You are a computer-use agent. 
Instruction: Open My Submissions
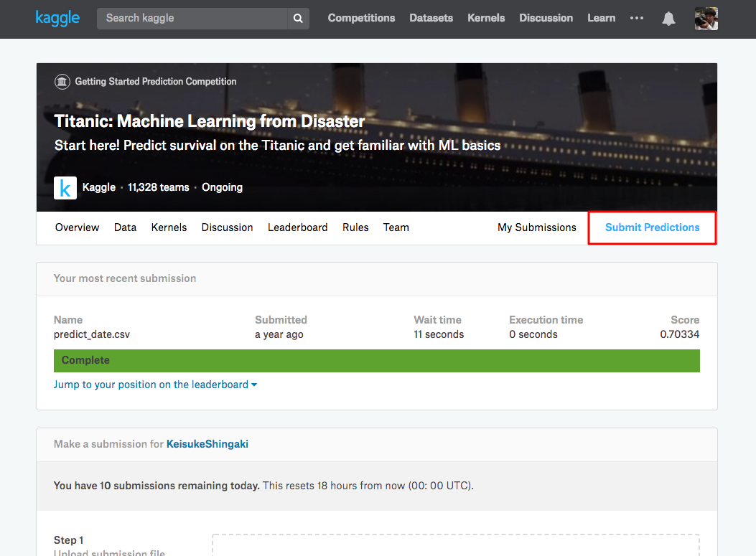[536, 227]
